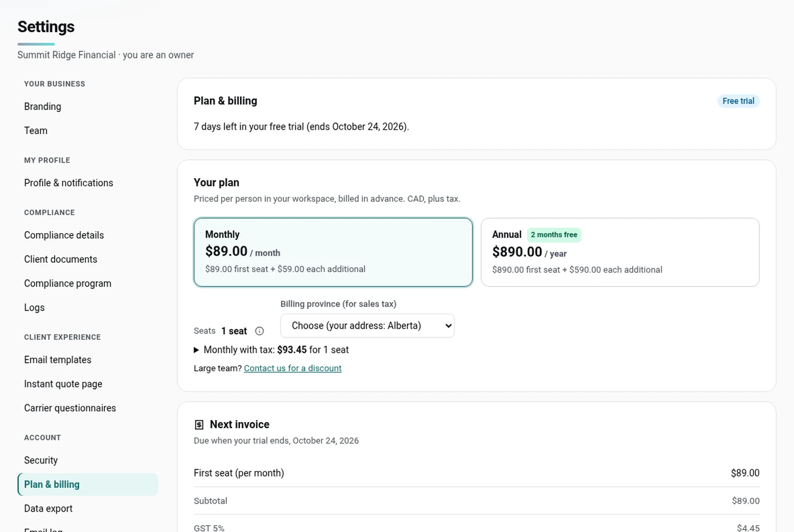Screen dimensions: 794x532
Task: Select the Monthly plan option
Action: tap(333, 252)
